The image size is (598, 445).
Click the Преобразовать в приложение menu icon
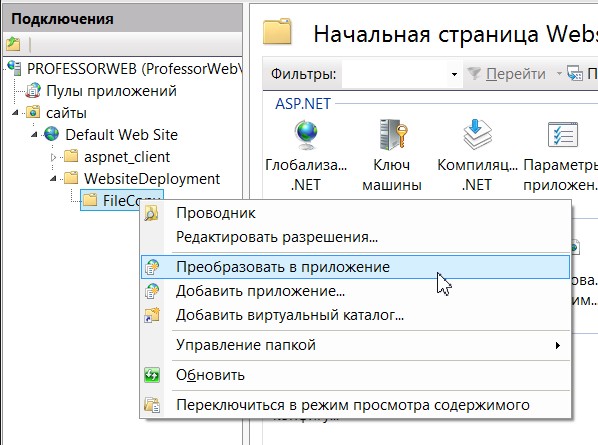[x=152, y=267]
